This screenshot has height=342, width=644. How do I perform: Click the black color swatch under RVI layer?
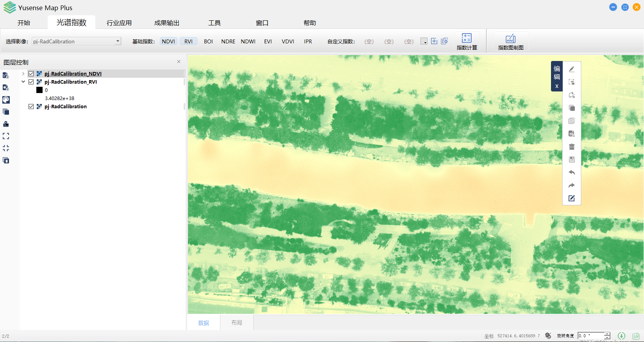click(x=39, y=90)
